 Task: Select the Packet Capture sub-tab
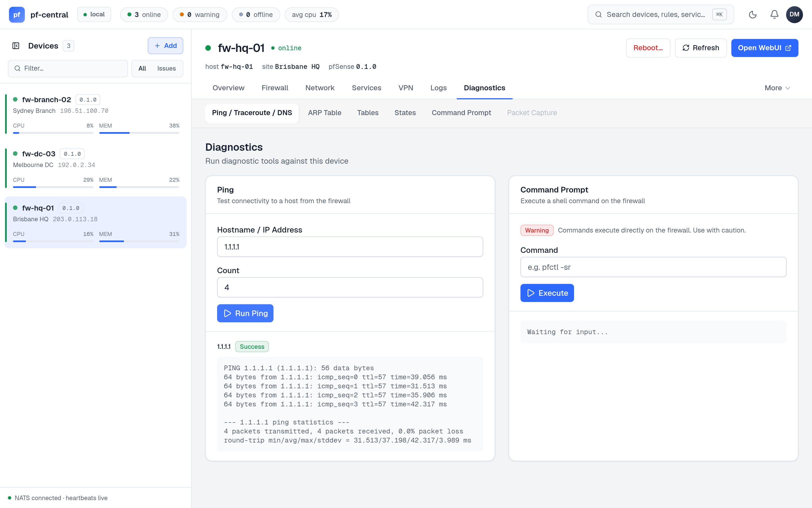tap(532, 113)
